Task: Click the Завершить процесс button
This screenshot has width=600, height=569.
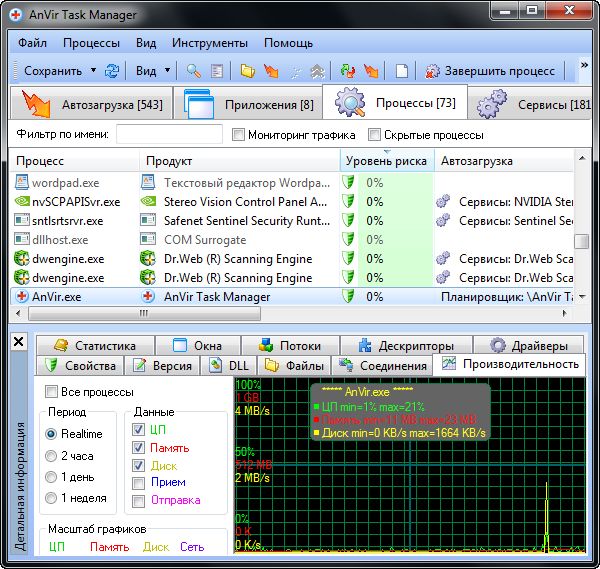Action: (x=490, y=71)
